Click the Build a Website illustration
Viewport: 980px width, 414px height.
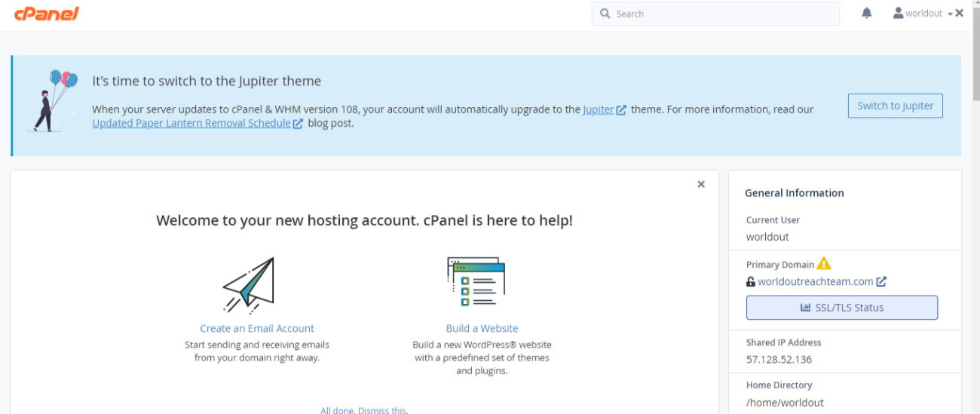point(476,281)
